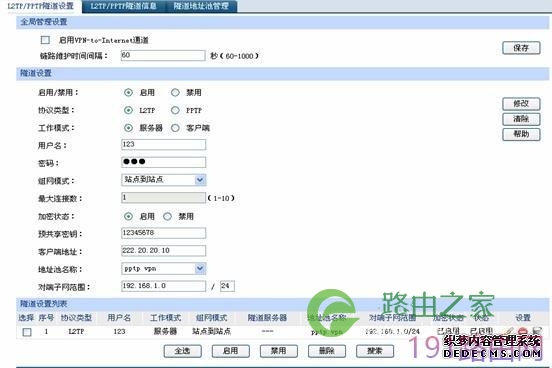Click the pencil edit icon in tunnel row
This screenshot has height=368, width=552.
tap(509, 331)
